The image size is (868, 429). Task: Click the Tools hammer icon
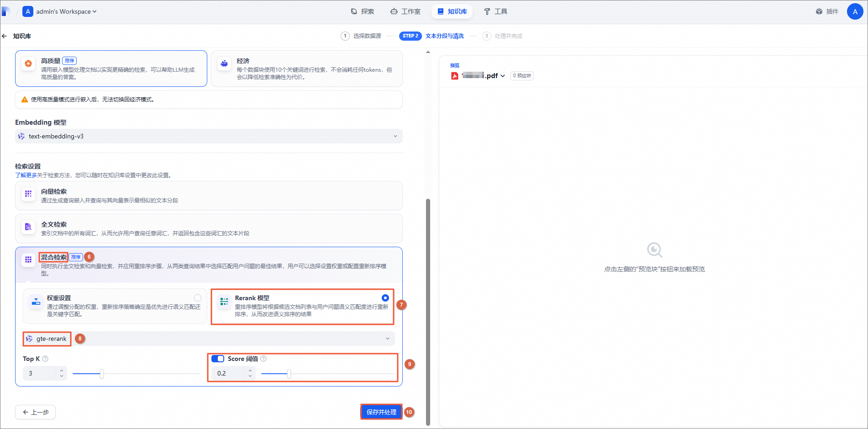pos(487,11)
